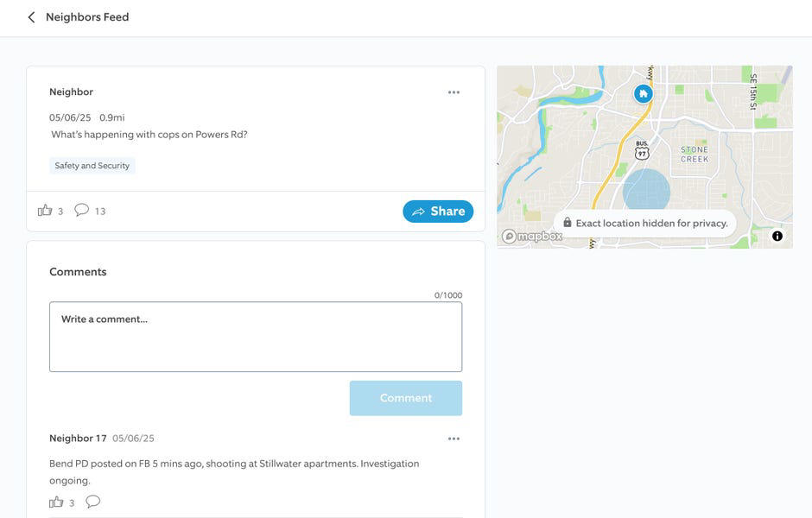Reply to Neighbor 17's comment via bubble icon
The height and width of the screenshot is (518, 812).
(92, 502)
